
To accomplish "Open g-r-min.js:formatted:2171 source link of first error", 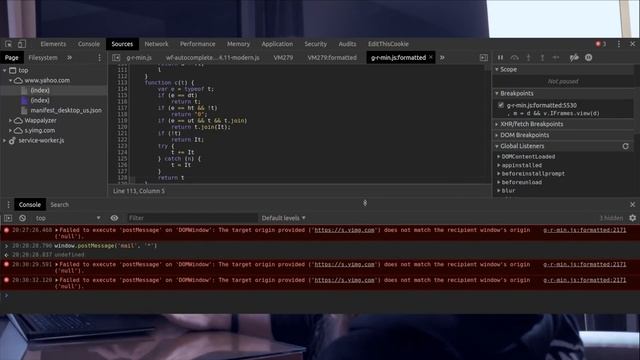I will 584,230.
